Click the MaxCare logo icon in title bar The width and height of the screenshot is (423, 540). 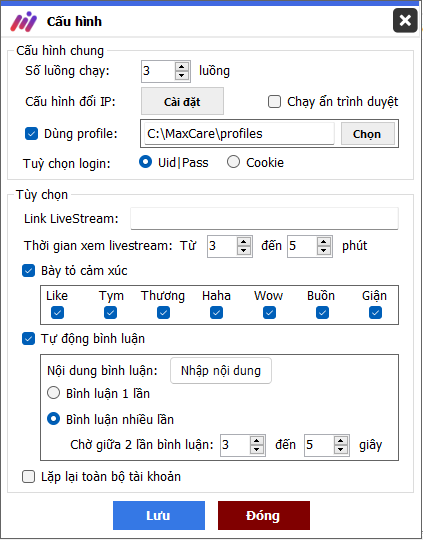(23, 21)
